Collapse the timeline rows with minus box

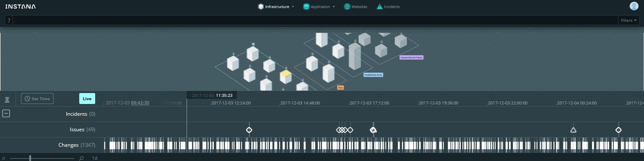pos(6,114)
